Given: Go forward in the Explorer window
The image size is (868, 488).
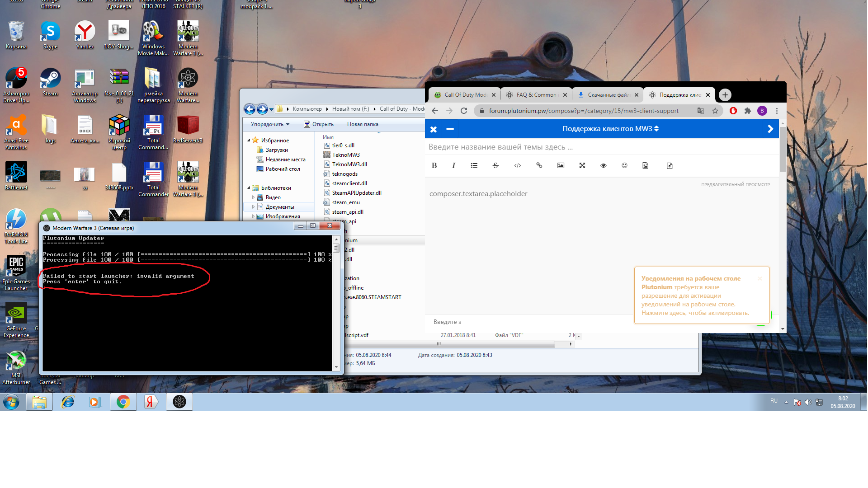Looking at the screenshot, I should click(262, 109).
